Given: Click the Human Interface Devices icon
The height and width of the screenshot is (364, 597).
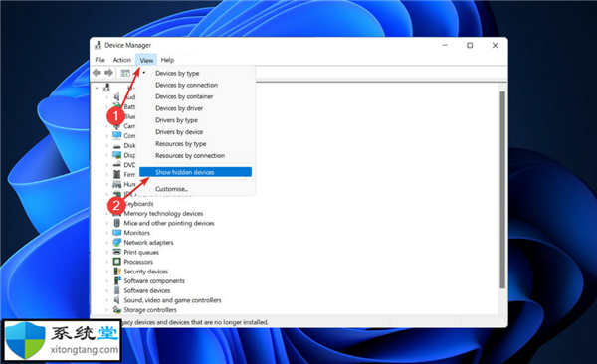Looking at the screenshot, I should point(116,184).
